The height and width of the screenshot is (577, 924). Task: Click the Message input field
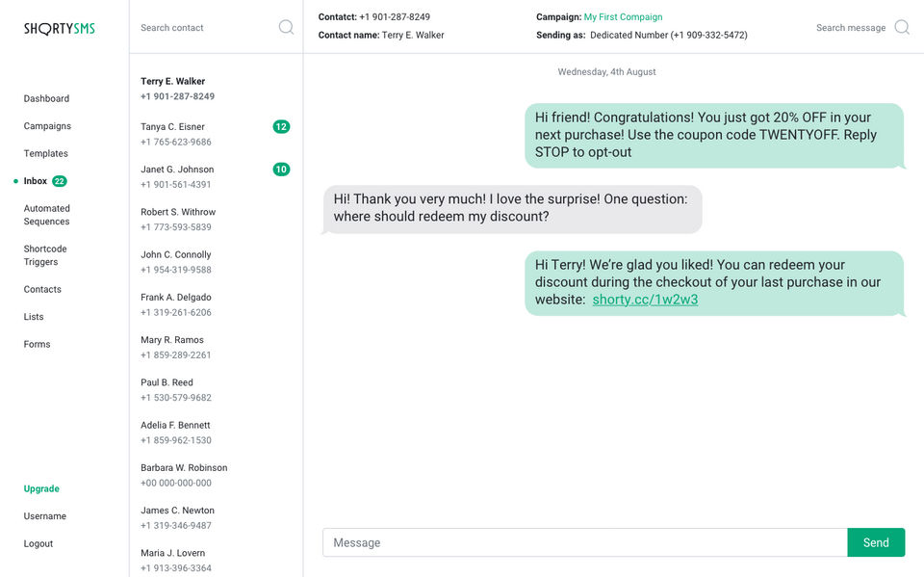(584, 542)
